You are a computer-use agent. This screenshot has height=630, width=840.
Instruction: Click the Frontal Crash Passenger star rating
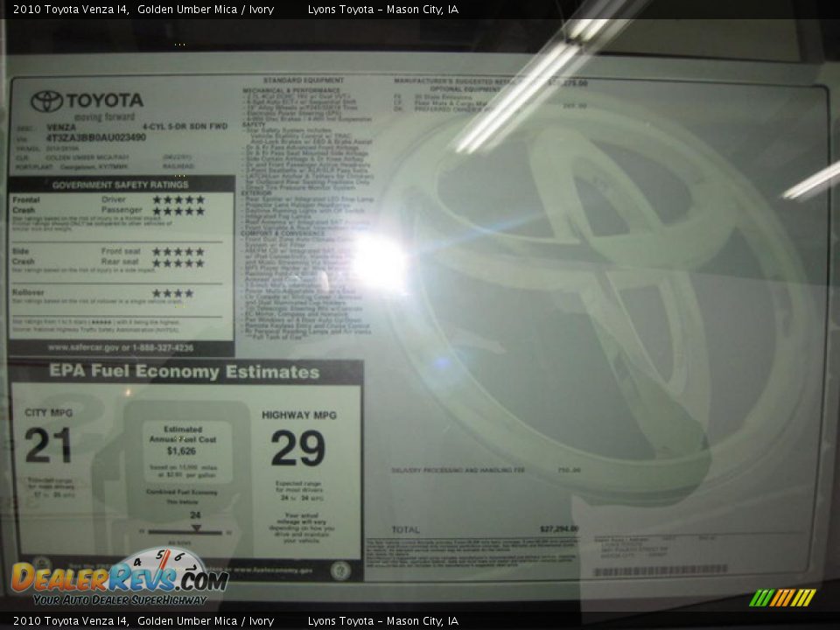[x=178, y=211]
